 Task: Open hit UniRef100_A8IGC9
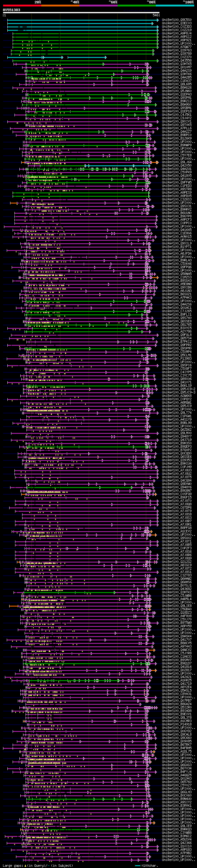176,565
